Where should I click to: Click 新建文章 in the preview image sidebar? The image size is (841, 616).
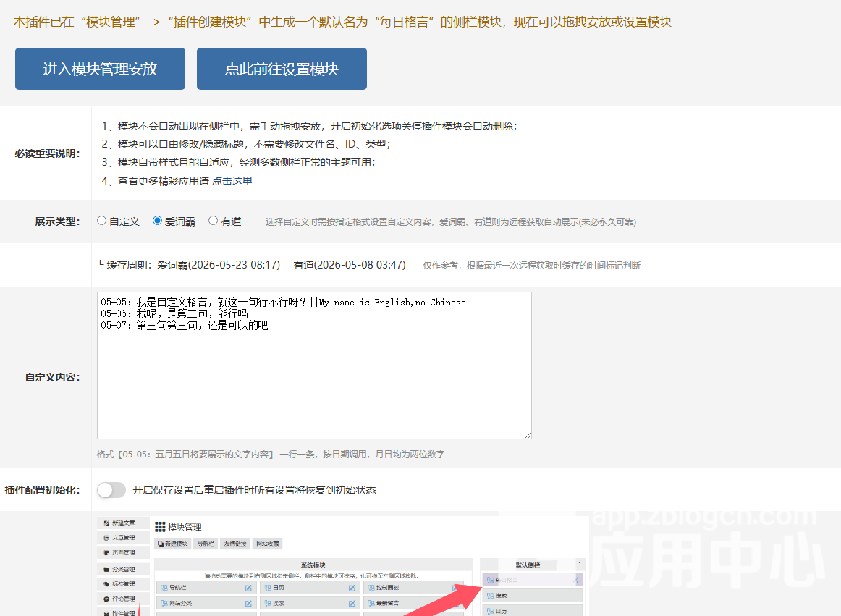coord(123,523)
